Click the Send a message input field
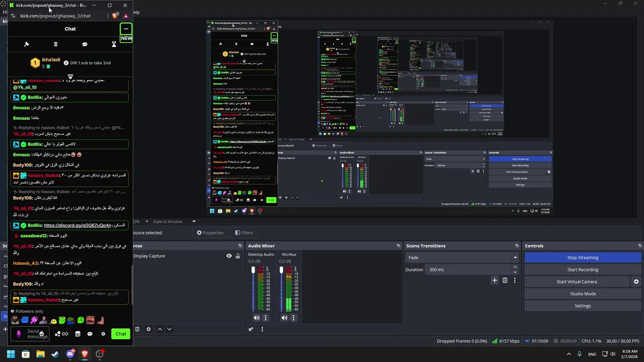644x362 pixels. tap(31, 334)
